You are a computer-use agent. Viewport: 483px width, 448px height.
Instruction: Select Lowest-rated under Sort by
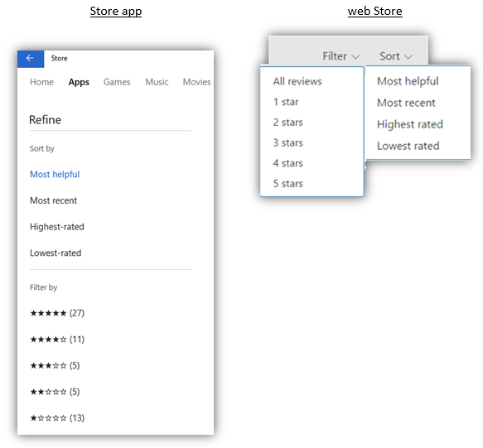point(56,253)
